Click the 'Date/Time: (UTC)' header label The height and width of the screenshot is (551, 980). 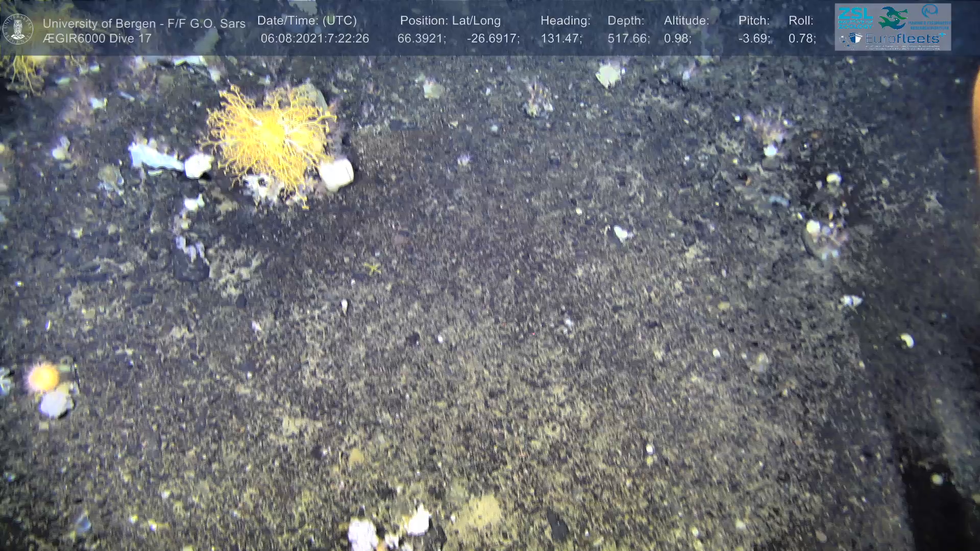click(307, 20)
